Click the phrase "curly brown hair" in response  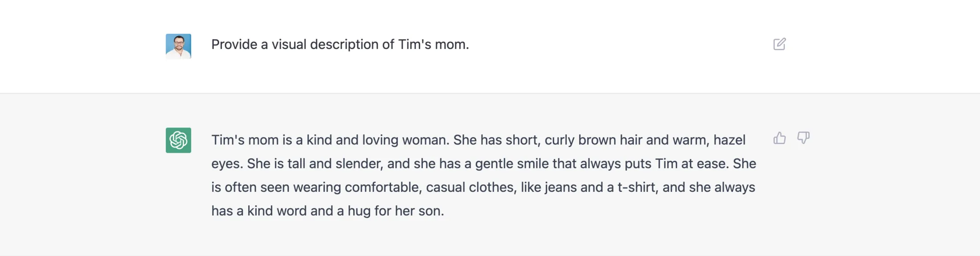point(593,140)
